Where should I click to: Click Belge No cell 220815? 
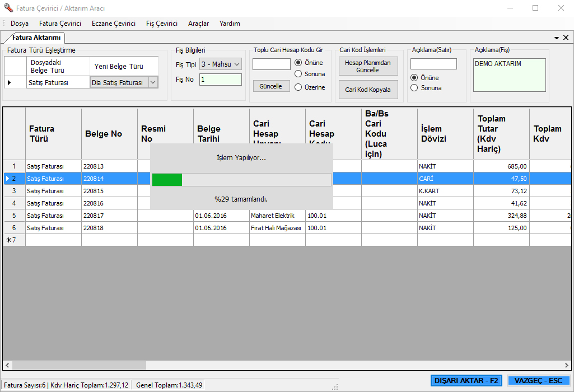click(x=109, y=191)
